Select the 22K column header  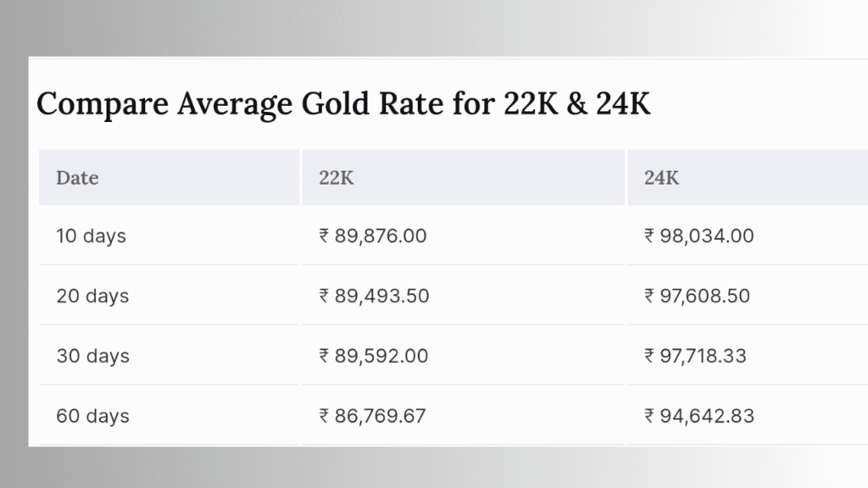click(336, 178)
